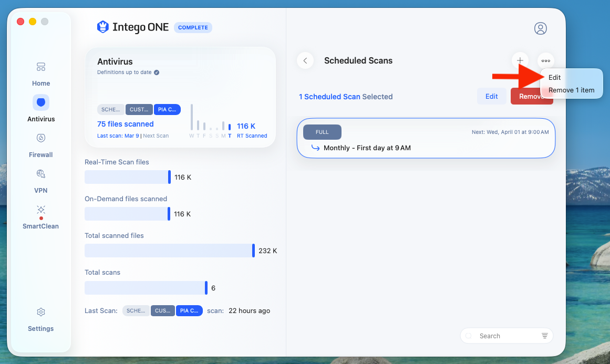Click the On-Demand files scanned bar
This screenshot has width=610, height=364.
(128, 214)
